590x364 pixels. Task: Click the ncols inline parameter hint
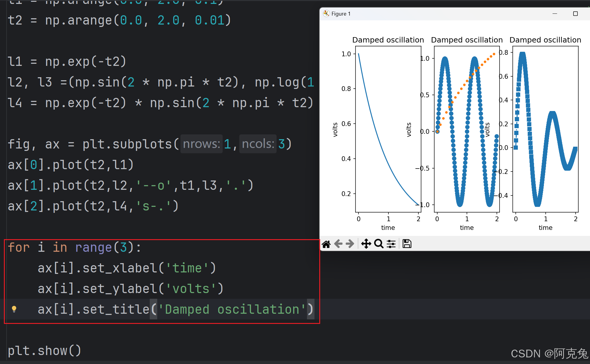pos(258,144)
